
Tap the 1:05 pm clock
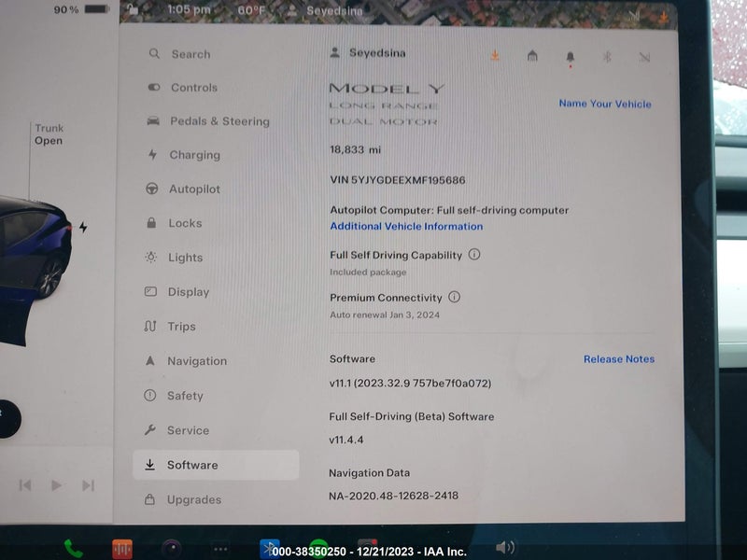(189, 9)
